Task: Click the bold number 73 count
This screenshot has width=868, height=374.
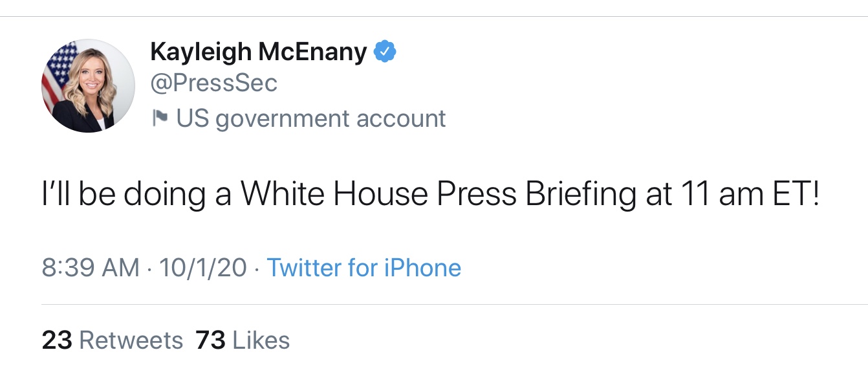Action: click(210, 340)
